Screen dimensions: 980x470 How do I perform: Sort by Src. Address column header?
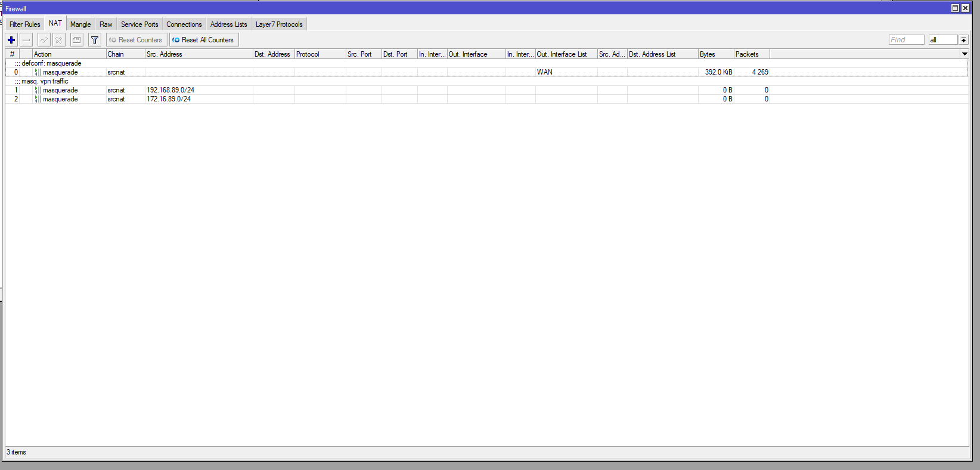(x=199, y=54)
